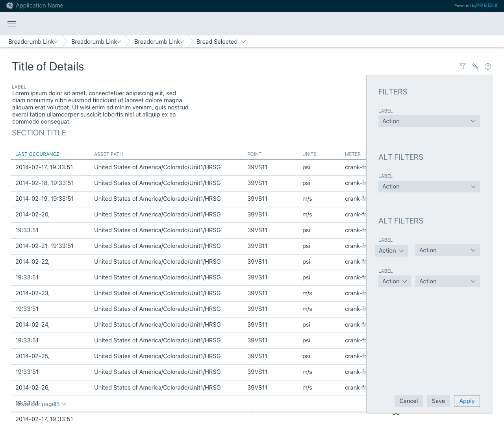Open the hamburger navigation menu
Viewport: 504px width, 425px height.
coord(12,24)
